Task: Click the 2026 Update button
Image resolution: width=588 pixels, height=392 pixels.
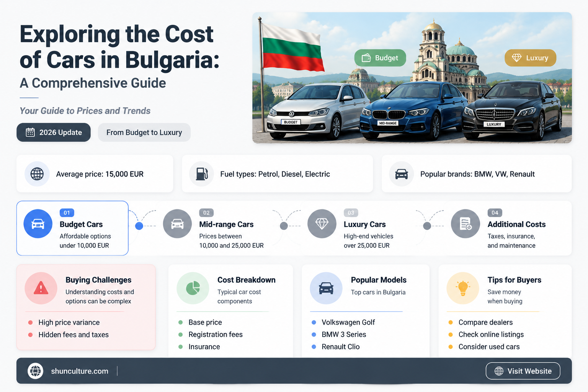Action: (54, 132)
